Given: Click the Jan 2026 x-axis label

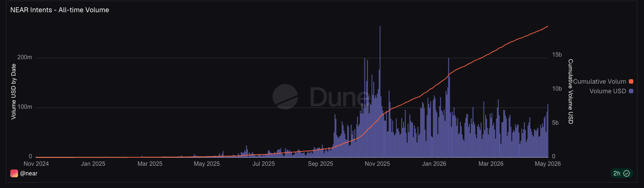Looking at the screenshot, I should (x=434, y=164).
